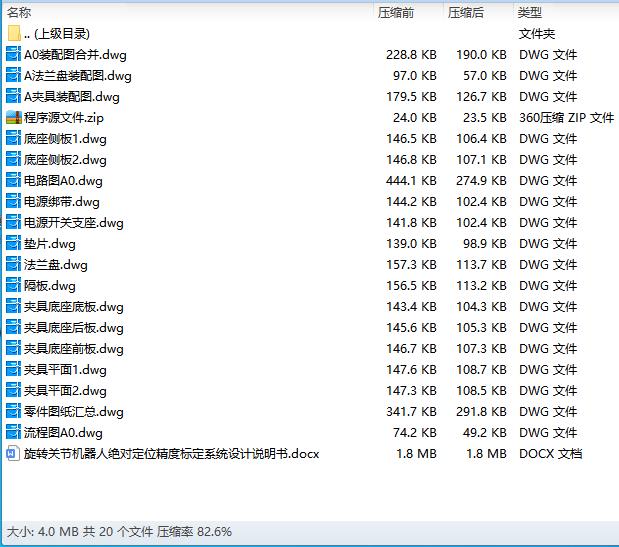The width and height of the screenshot is (619, 547).
Task: Click the 23.5 KB compressed size value
Action: pos(485,117)
